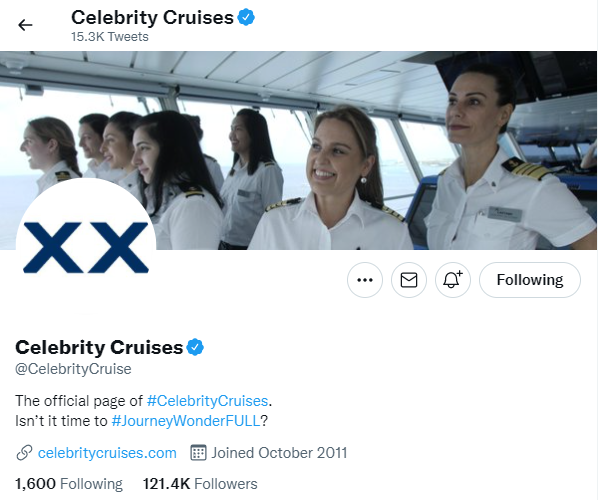Open the celebritycruises.com website link
Viewport: 600px width, 500px height.
pyautogui.click(x=107, y=452)
